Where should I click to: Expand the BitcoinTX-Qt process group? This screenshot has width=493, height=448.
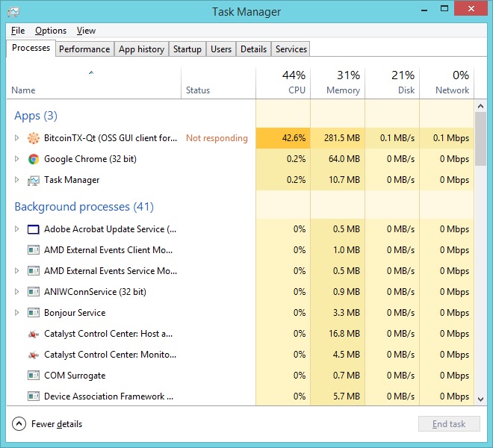click(16, 137)
